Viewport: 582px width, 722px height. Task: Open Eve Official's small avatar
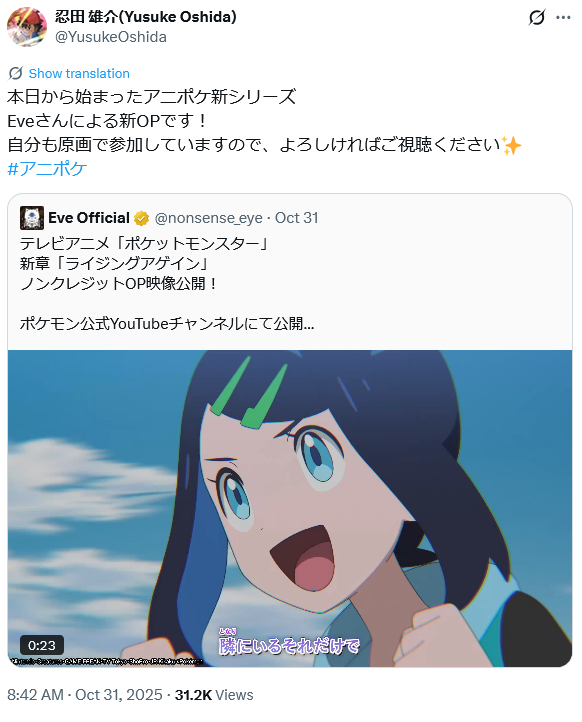(x=32, y=218)
